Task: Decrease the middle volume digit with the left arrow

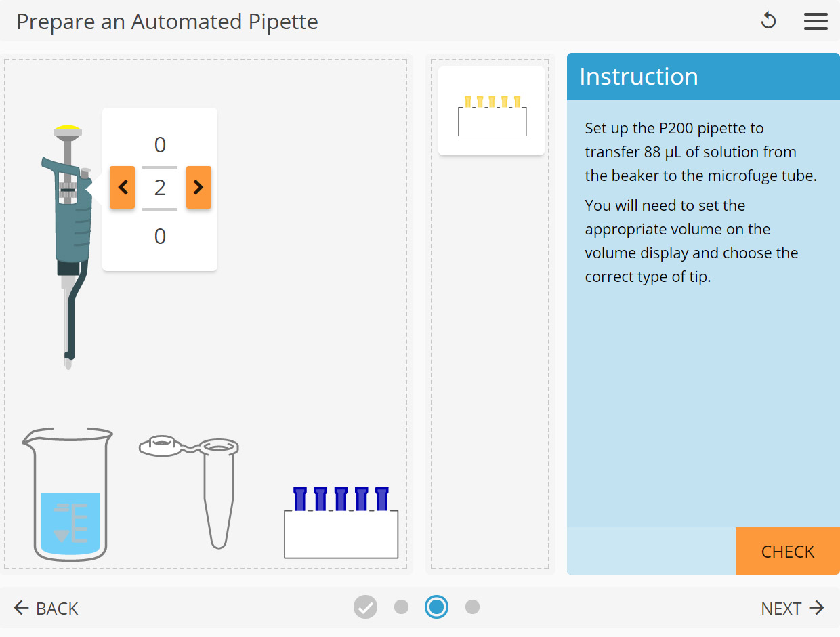Action: tap(122, 188)
